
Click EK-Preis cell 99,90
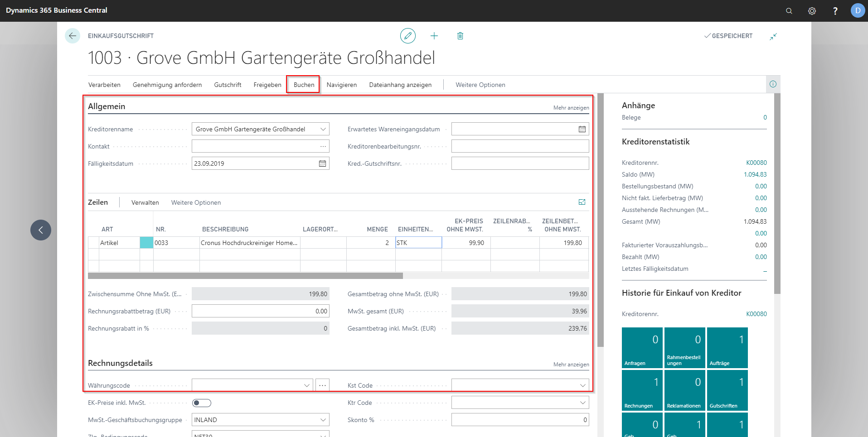tap(466, 243)
